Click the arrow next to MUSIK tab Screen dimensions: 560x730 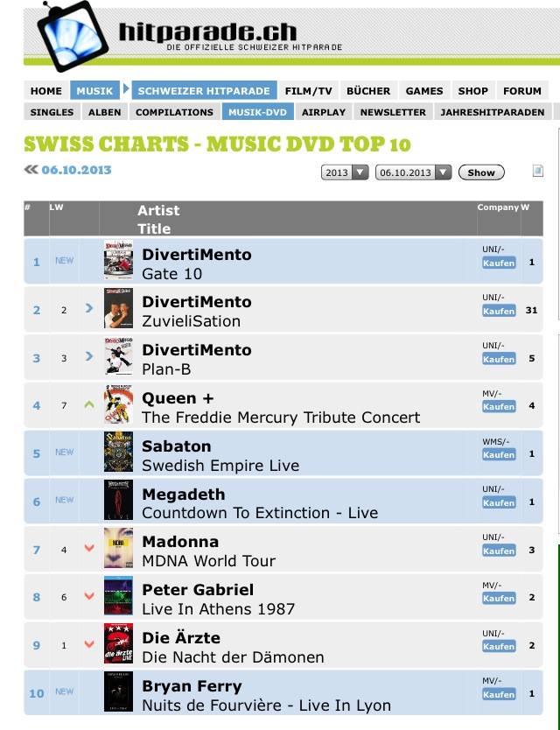126,89
